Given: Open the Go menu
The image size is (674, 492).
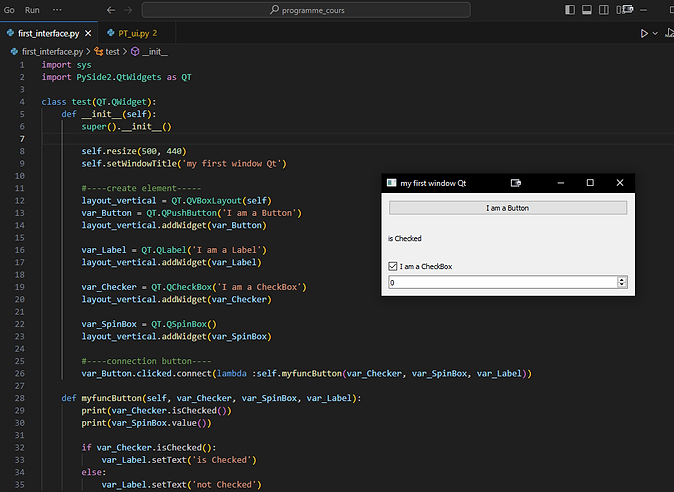Looking at the screenshot, I should coord(9,10).
